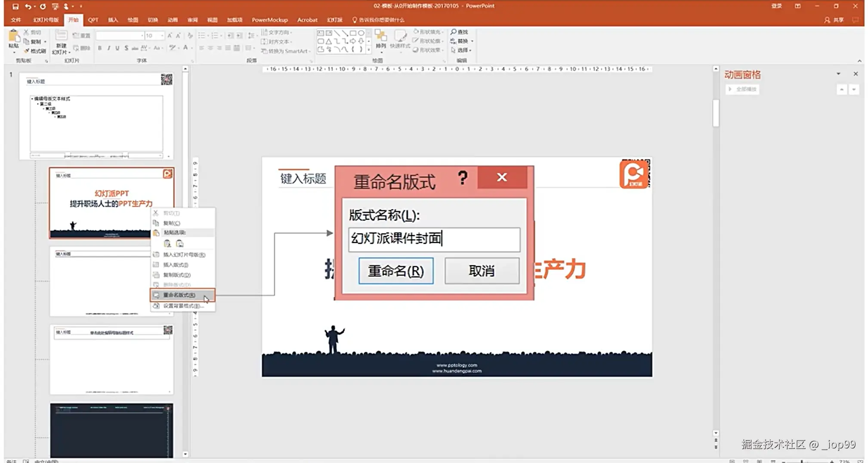Click the Find magnifier icon
Viewport: 868px width, 463px height.
coord(454,32)
